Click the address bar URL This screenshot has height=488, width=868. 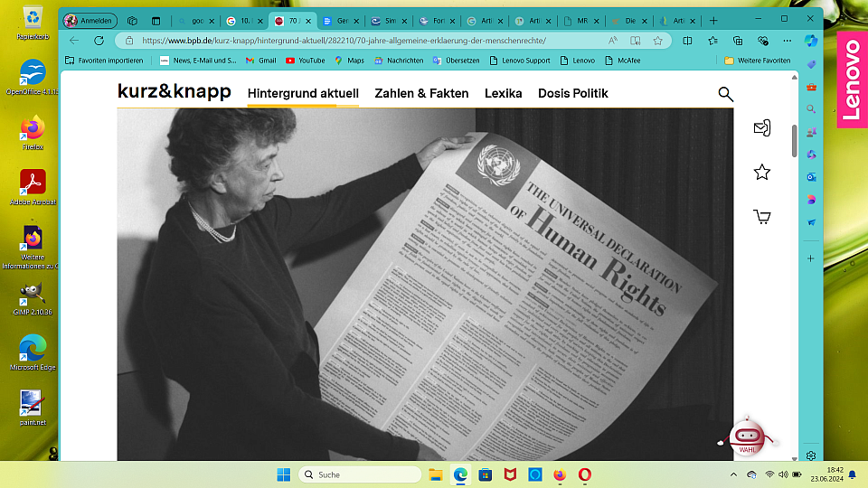pos(344,41)
